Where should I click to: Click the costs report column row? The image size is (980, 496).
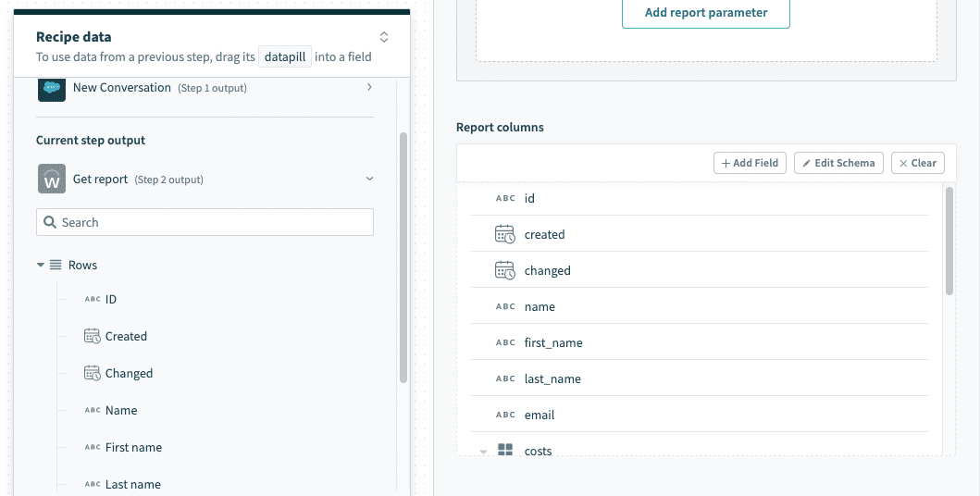coord(700,445)
